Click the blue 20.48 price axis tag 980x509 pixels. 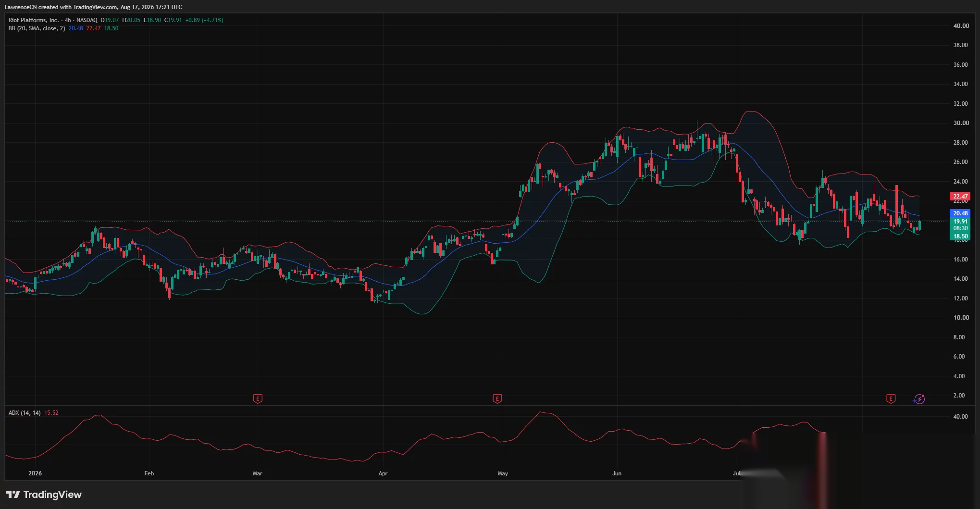[x=960, y=213]
